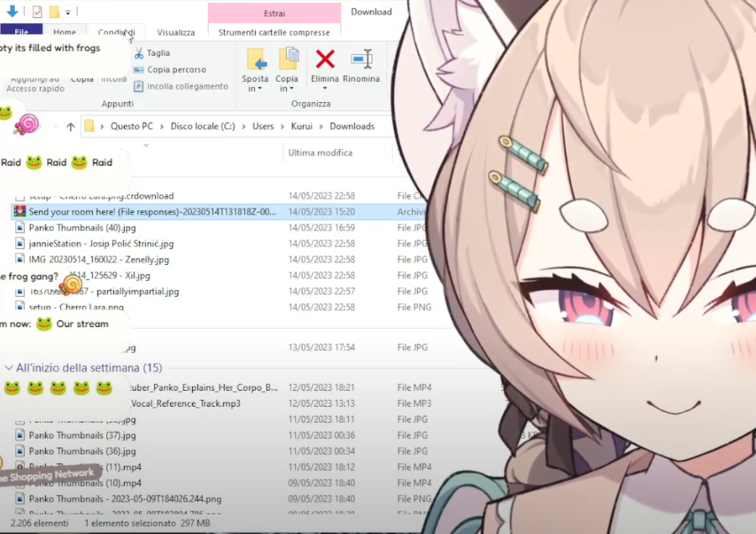This screenshot has height=534, width=756.
Task: Switch to the Home ribbon tab
Action: click(x=64, y=32)
